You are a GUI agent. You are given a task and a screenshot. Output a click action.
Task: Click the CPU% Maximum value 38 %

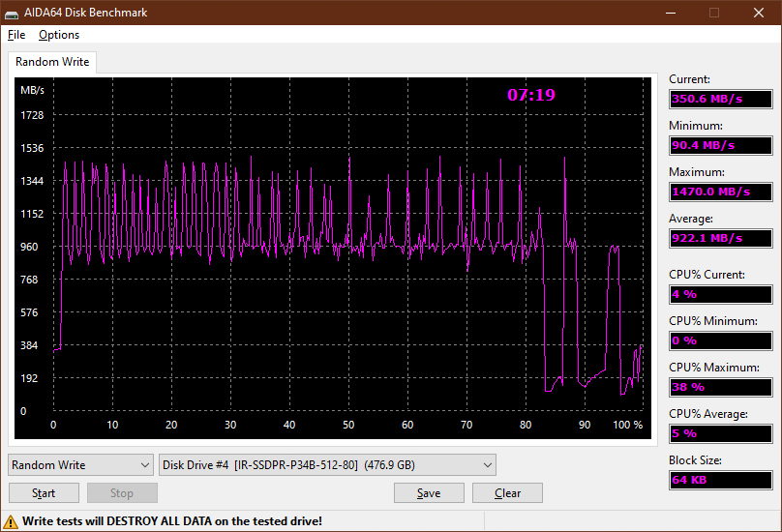click(721, 387)
